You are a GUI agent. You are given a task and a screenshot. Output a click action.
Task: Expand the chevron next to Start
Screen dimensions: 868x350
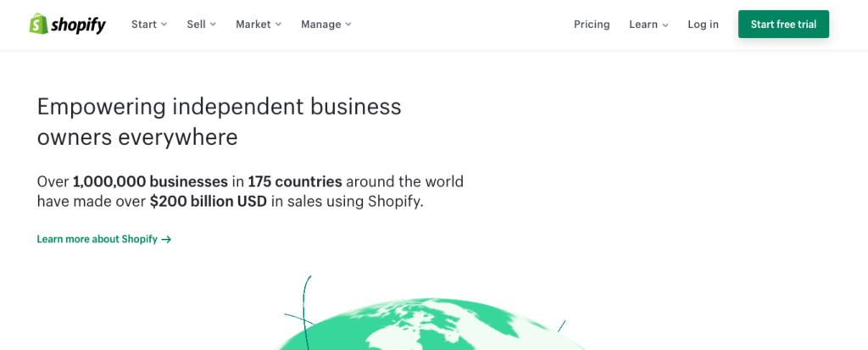164,25
